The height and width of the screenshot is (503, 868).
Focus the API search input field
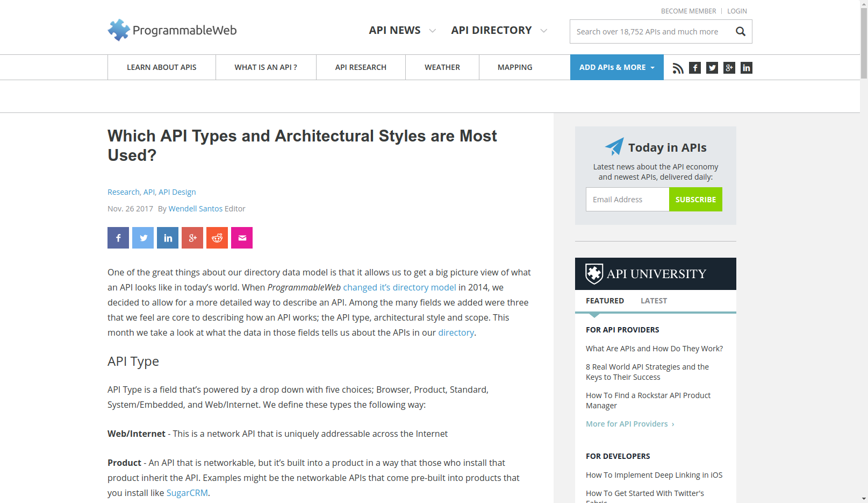tap(651, 32)
